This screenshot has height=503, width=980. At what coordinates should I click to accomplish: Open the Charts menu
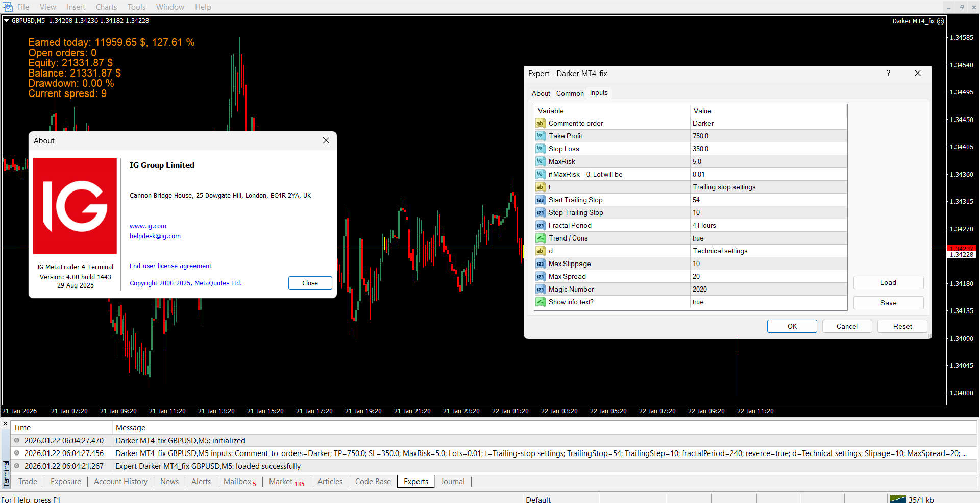click(x=106, y=7)
